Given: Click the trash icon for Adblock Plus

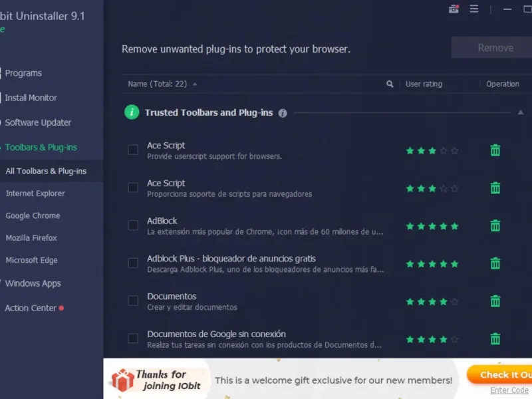Looking at the screenshot, I should click(495, 263).
